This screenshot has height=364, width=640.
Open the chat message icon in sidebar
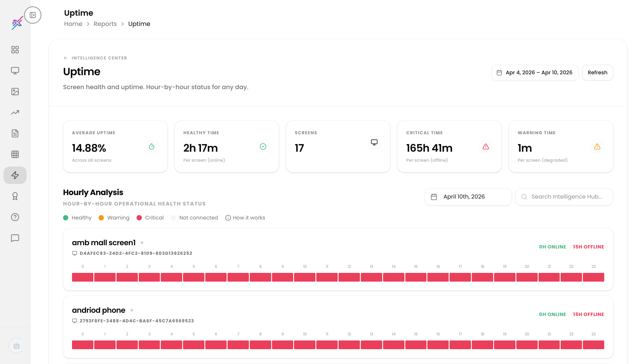pyautogui.click(x=15, y=238)
